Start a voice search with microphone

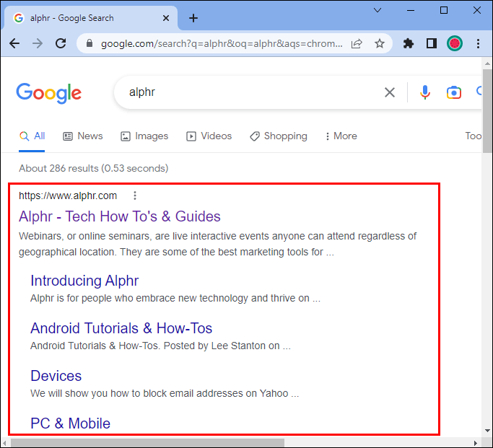pyautogui.click(x=424, y=92)
